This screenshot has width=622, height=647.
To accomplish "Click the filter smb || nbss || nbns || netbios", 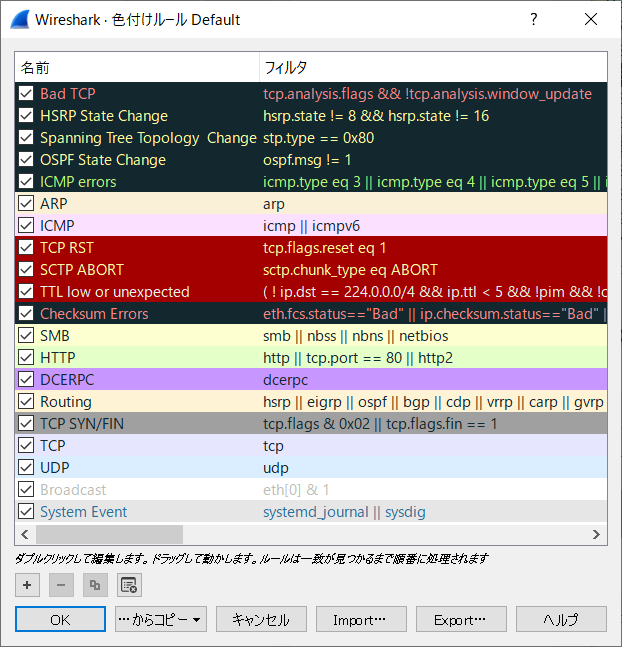I will [x=356, y=336].
